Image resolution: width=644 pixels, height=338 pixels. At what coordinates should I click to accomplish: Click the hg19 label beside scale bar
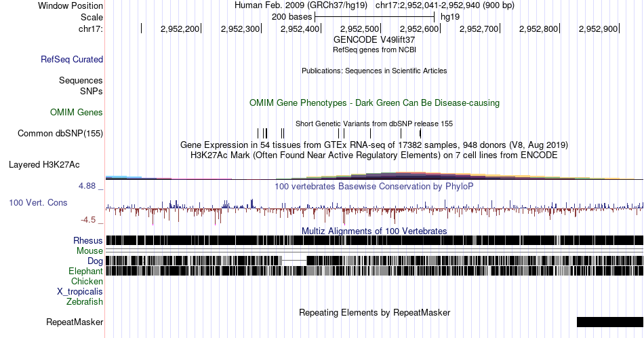tap(450, 17)
